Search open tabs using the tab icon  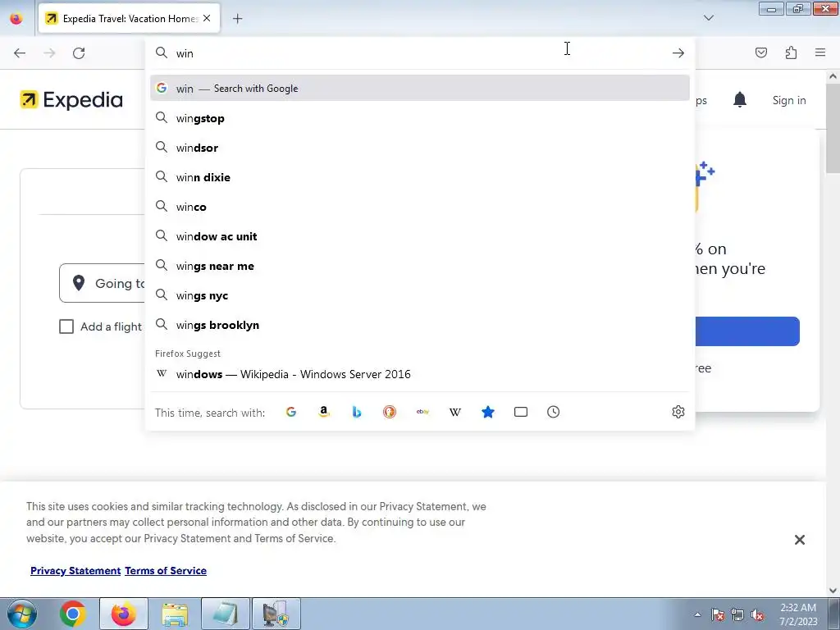(x=521, y=412)
